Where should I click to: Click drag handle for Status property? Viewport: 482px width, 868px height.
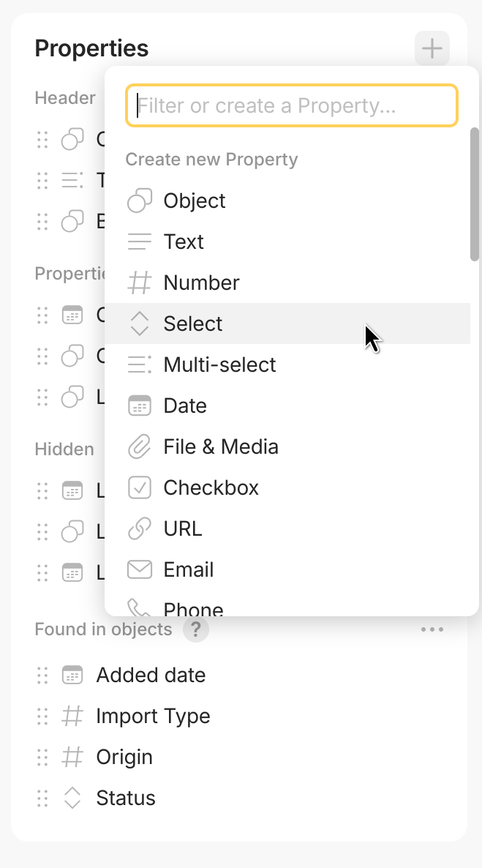[x=42, y=798]
